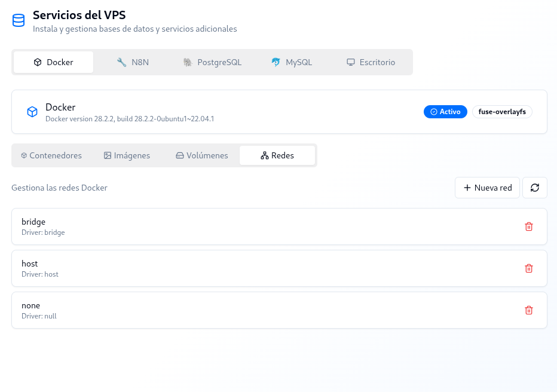Click the 'Driver: host' text
Viewport: 557px width, 392px height.
(x=40, y=274)
